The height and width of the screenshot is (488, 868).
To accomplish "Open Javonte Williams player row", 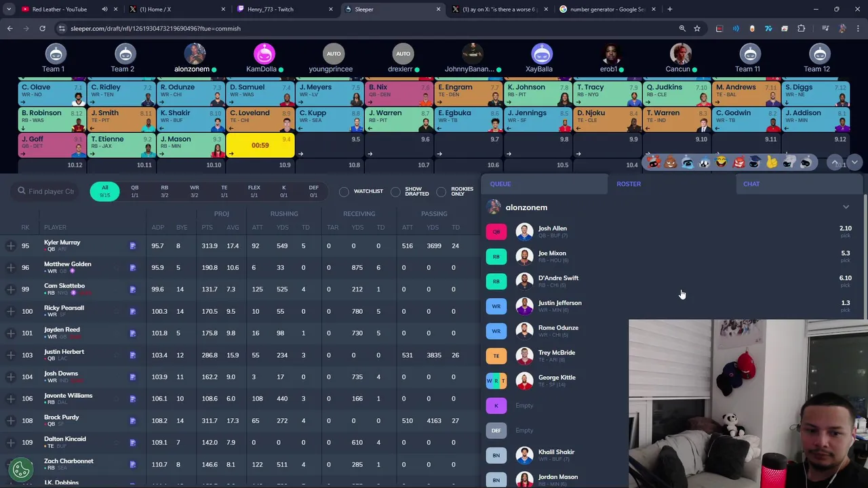I will 241,399.
